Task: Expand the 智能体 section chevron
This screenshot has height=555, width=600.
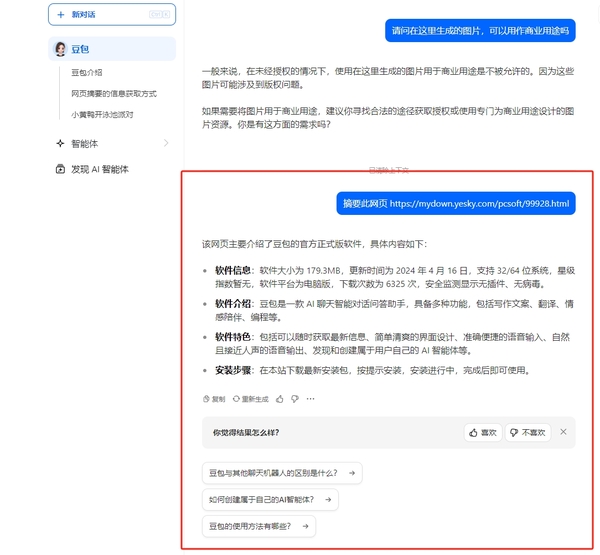Action: click(166, 144)
